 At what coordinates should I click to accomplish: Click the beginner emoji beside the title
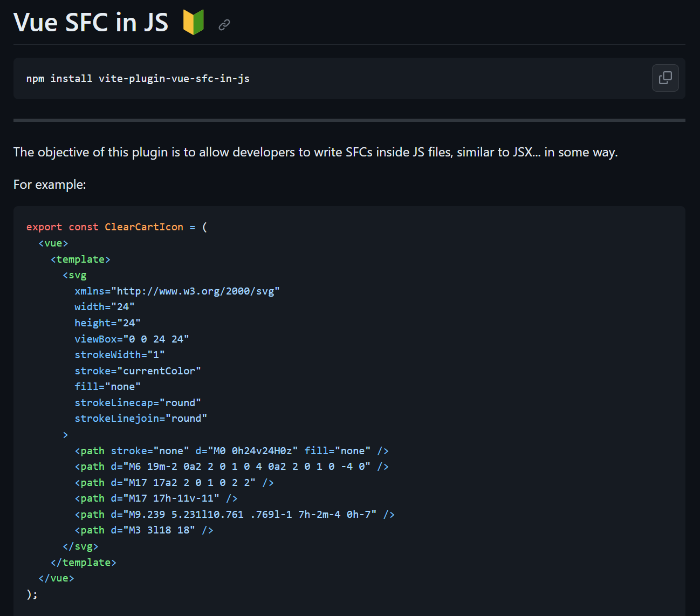pos(193,22)
